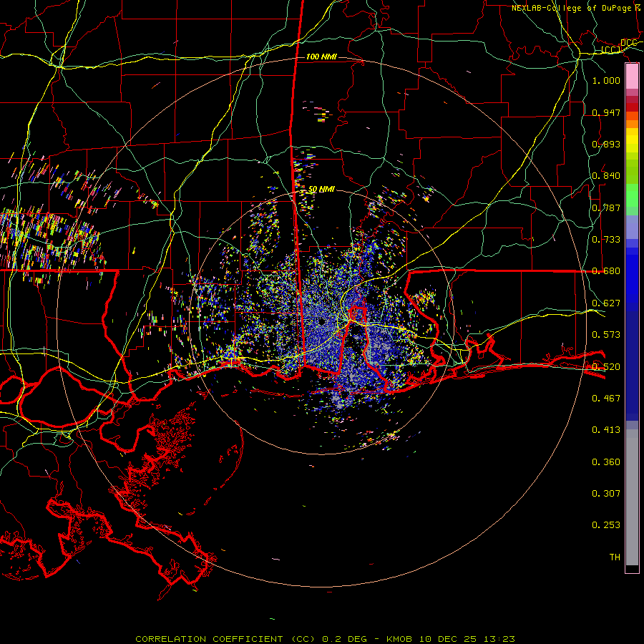Click the NEXLAB-College of DuPage credit text
Viewport: 644px width, 644px height.
tap(572, 8)
